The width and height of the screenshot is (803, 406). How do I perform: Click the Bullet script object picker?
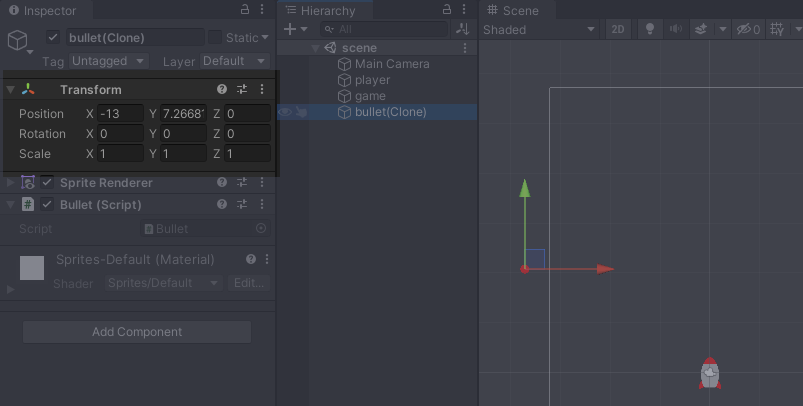261,228
